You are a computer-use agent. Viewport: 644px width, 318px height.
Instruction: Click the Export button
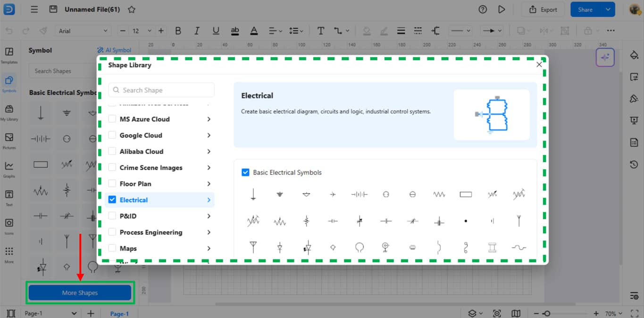pyautogui.click(x=543, y=9)
